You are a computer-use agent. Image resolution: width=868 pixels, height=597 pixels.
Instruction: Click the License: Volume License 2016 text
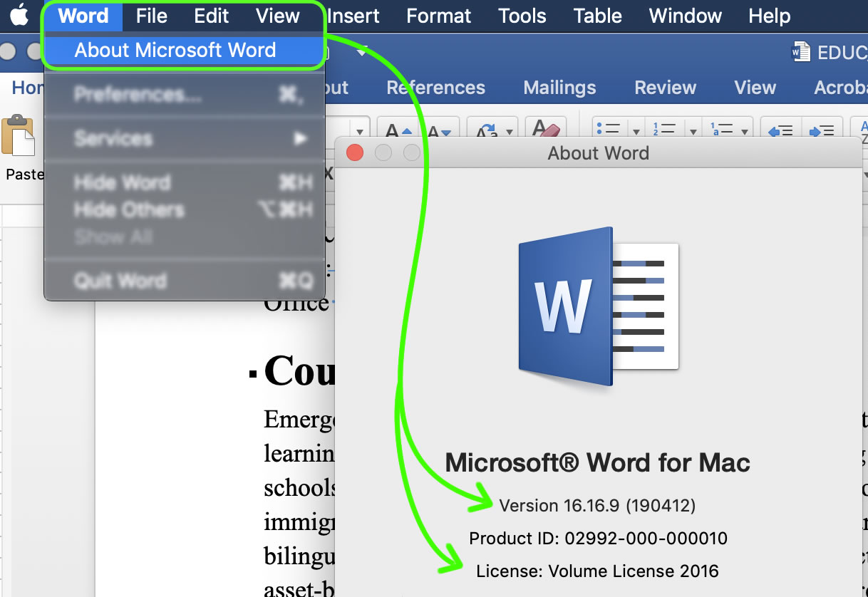[x=597, y=571]
